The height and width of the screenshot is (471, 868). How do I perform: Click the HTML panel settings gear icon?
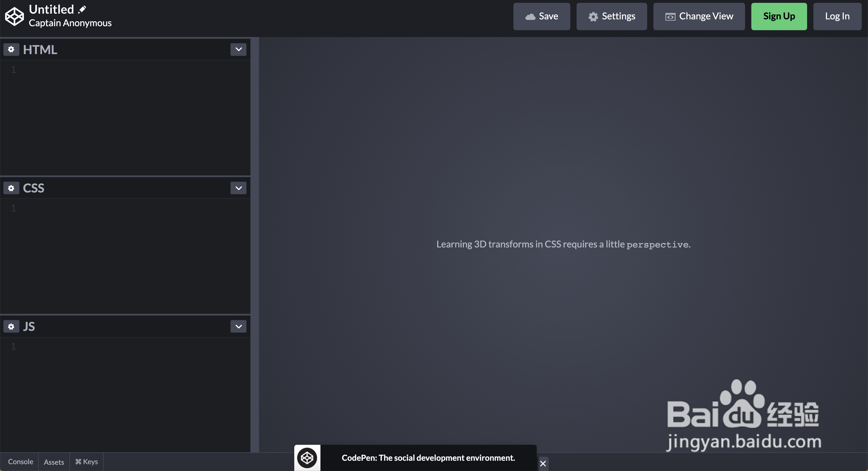(11, 49)
